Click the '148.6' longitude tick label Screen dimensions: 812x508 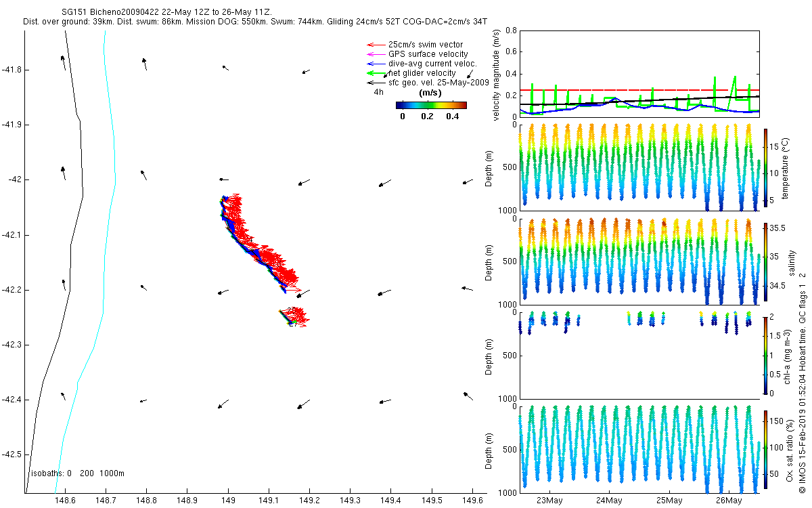(65, 501)
